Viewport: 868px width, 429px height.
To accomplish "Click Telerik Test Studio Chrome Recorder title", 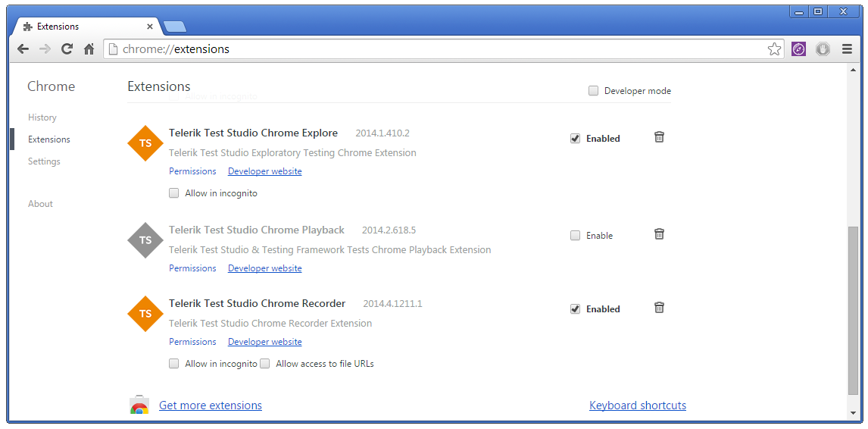I will (257, 304).
